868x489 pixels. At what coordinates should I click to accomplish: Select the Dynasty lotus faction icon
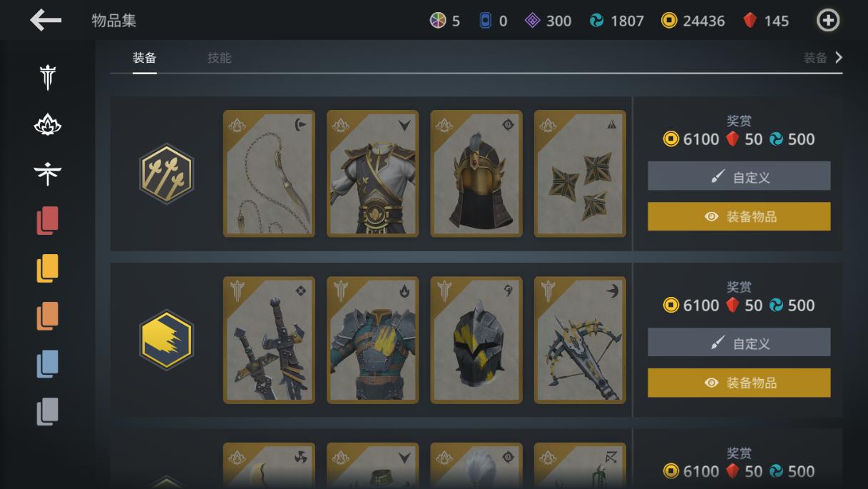[x=48, y=126]
